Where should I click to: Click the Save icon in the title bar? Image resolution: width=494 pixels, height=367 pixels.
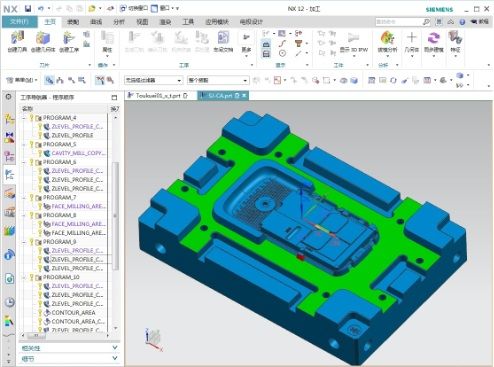point(28,8)
